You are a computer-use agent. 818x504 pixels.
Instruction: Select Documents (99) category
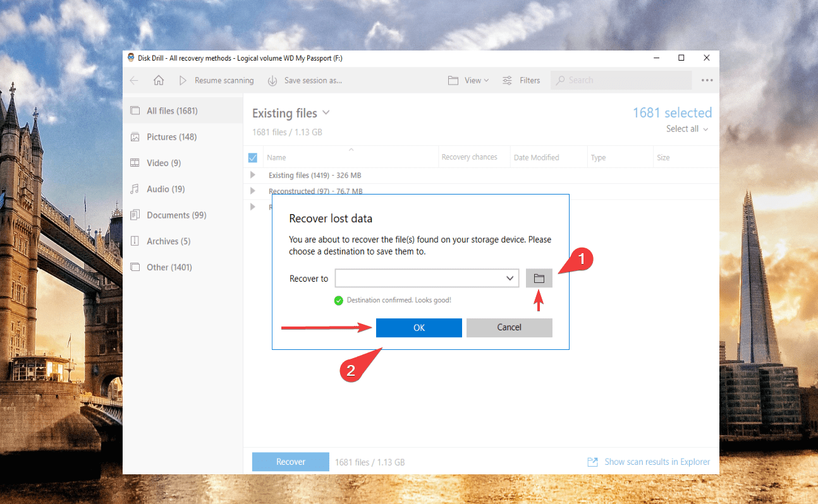pyautogui.click(x=183, y=215)
